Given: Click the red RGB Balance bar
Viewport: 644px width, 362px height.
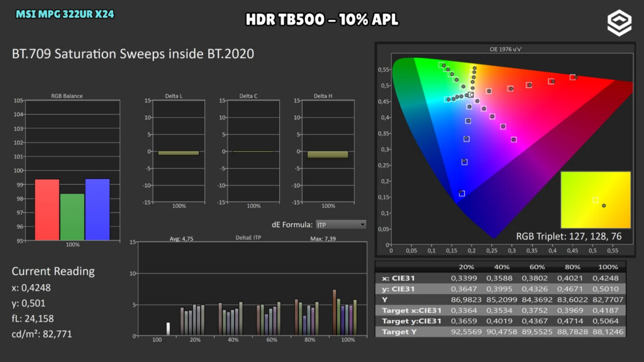Looking at the screenshot, I should [x=47, y=210].
